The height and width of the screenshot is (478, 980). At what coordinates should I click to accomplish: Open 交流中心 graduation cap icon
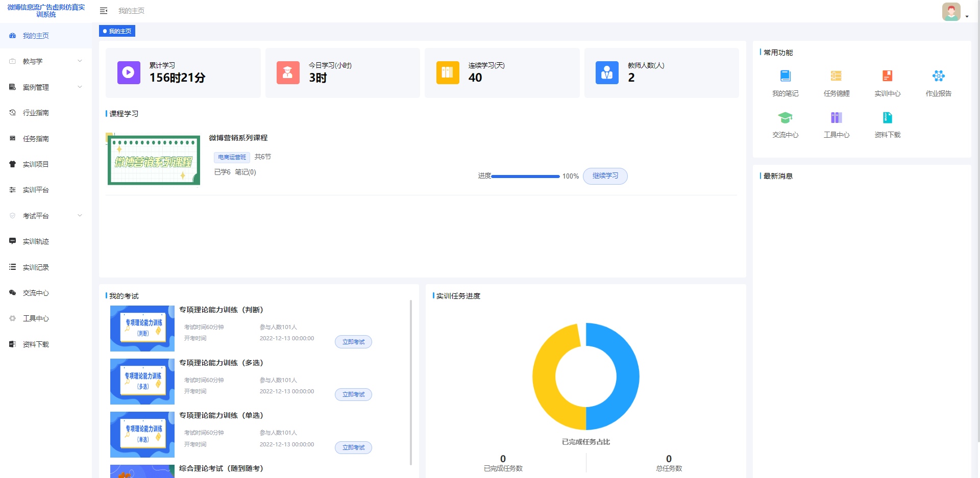(785, 118)
